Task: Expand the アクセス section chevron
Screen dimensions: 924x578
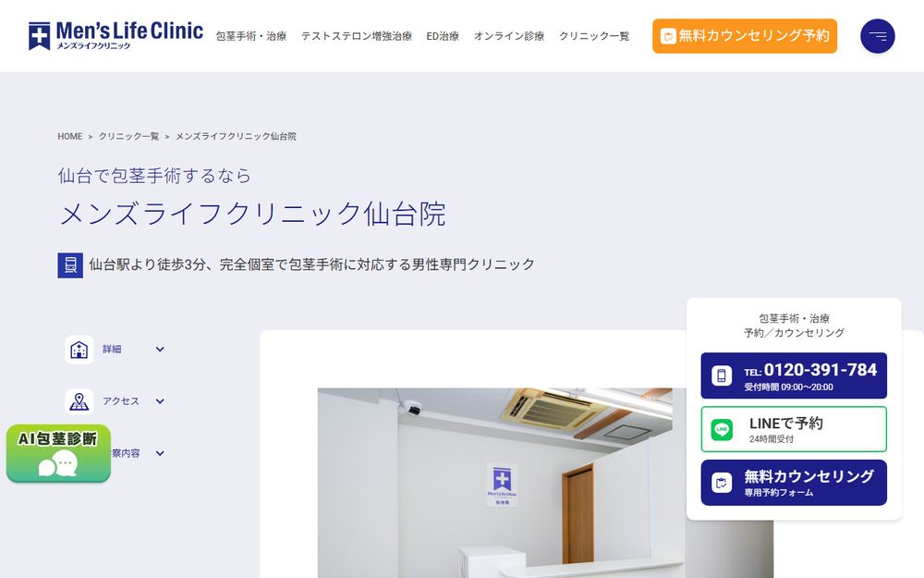Action: pos(160,401)
